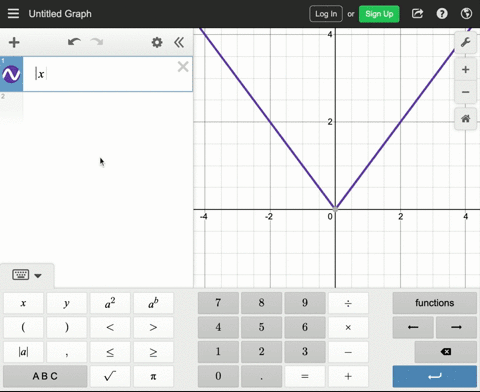480x392 pixels.
Task: Move cursor right with arrow key
Action: pyautogui.click(x=456, y=327)
